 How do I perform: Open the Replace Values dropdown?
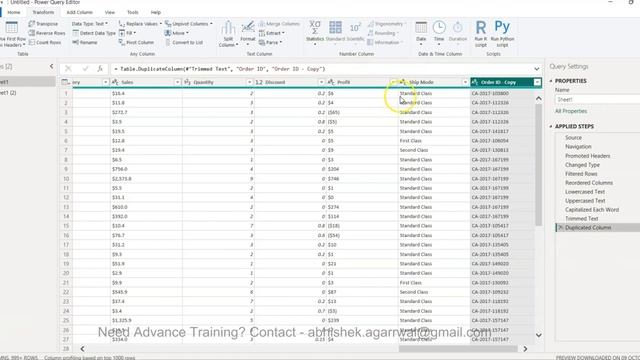click(x=140, y=24)
